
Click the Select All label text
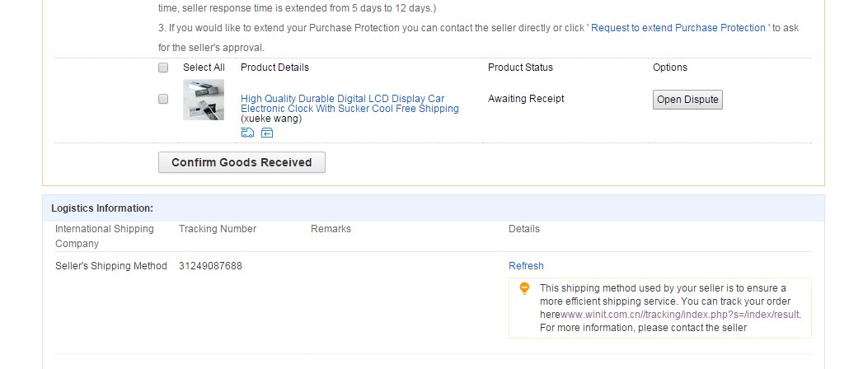pos(204,68)
